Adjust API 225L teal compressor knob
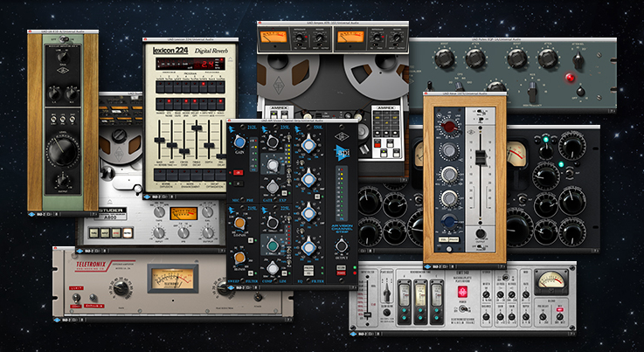 tap(272, 245)
